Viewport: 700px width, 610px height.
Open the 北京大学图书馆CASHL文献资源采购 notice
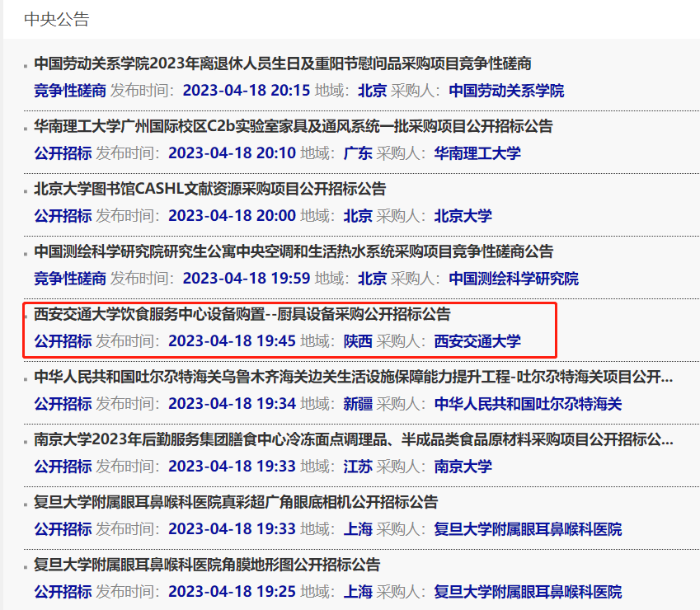[209, 190]
